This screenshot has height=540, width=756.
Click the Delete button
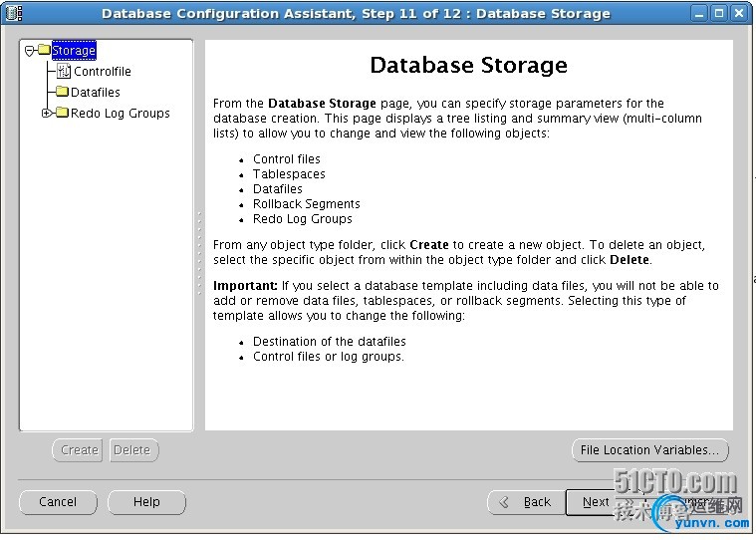click(x=133, y=450)
